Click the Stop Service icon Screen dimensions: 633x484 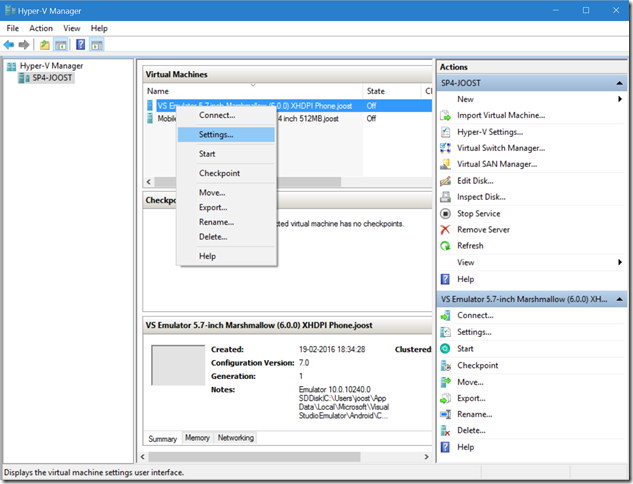[x=445, y=214]
